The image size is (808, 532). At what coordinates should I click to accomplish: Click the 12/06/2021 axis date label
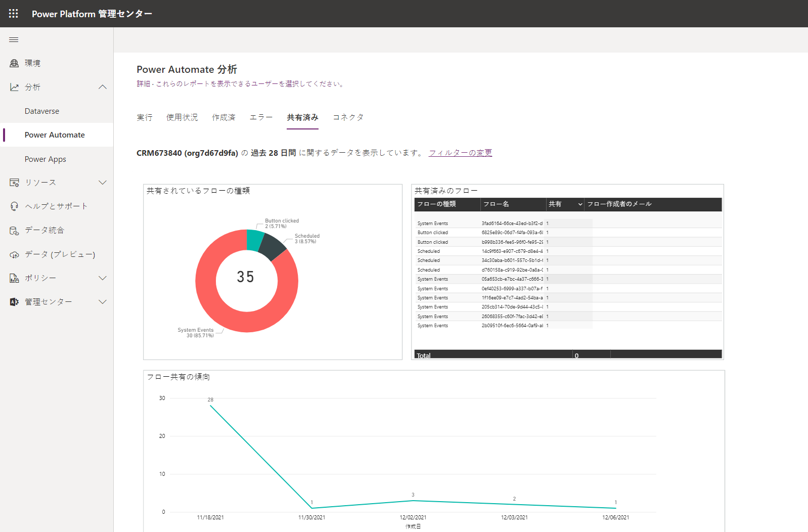click(x=615, y=518)
